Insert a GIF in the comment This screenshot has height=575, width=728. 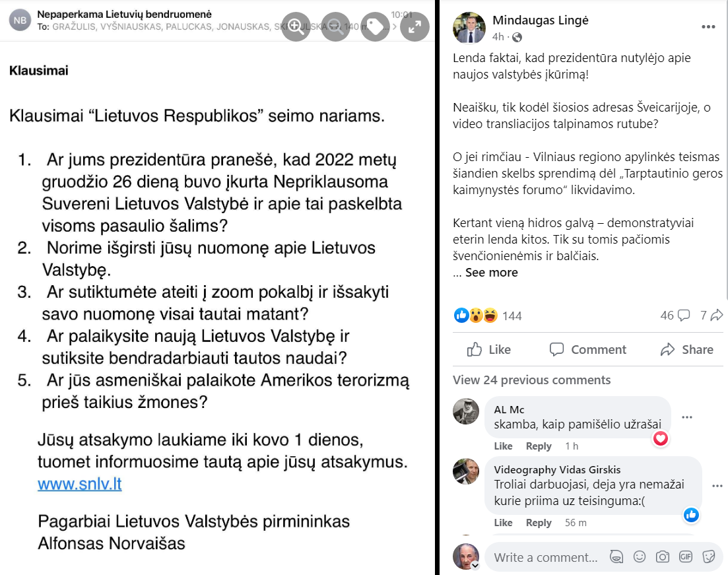pyautogui.click(x=686, y=557)
